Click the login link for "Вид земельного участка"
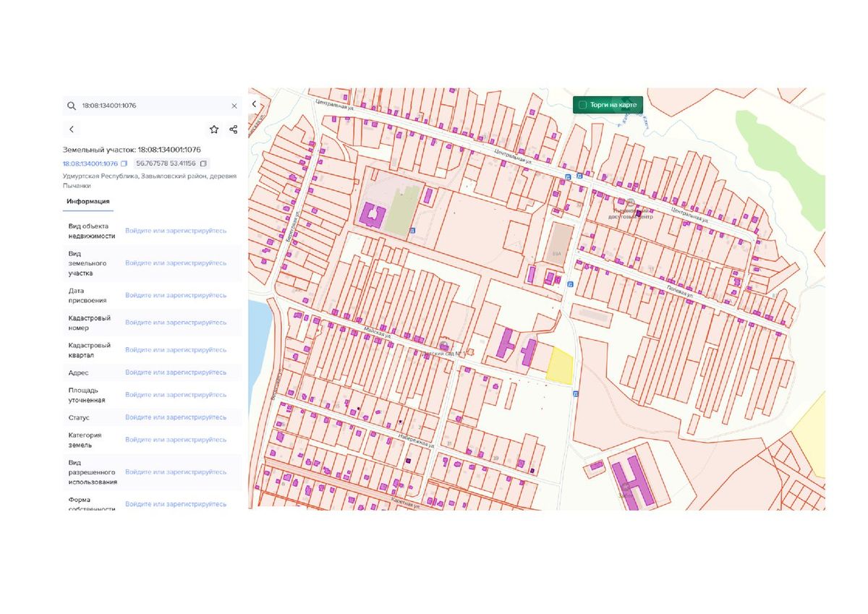Image resolution: width=868 pixels, height=614 pixels. [x=176, y=263]
